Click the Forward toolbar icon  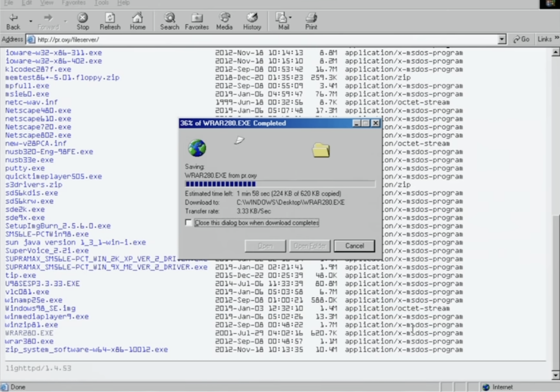[x=48, y=17]
